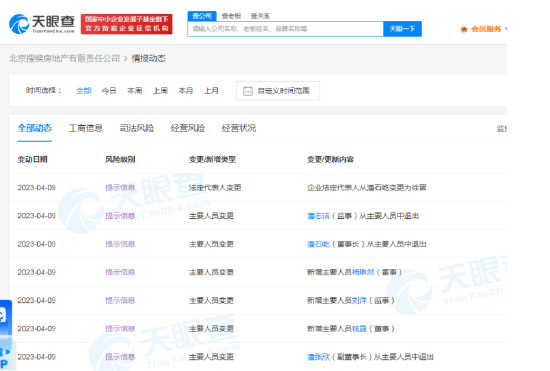Switch to the 经营状况 tab
This screenshot has width=550, height=371.
pos(239,128)
